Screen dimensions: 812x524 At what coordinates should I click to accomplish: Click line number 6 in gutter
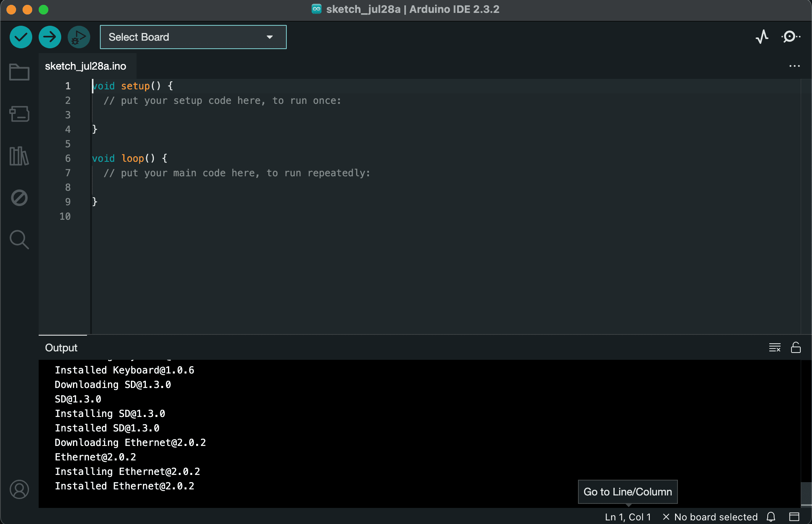click(x=68, y=159)
